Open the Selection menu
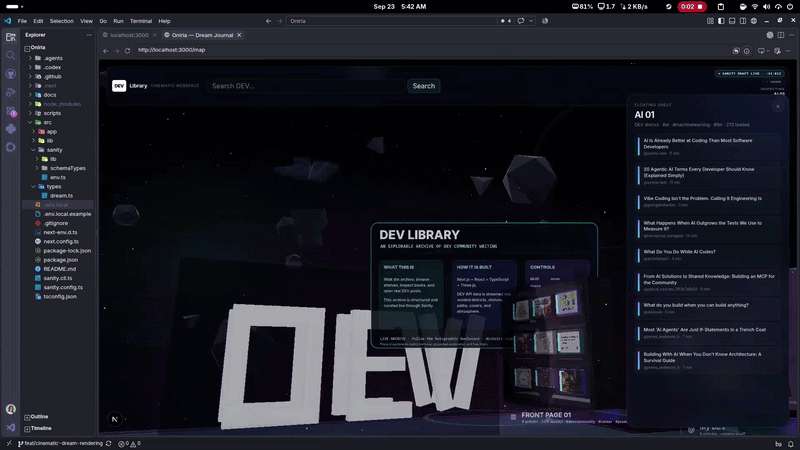800x450 pixels. pos(62,21)
